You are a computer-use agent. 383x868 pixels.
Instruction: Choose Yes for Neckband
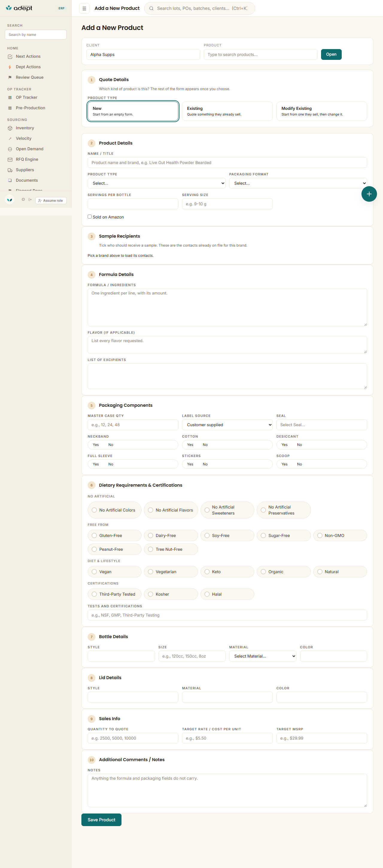(96, 445)
